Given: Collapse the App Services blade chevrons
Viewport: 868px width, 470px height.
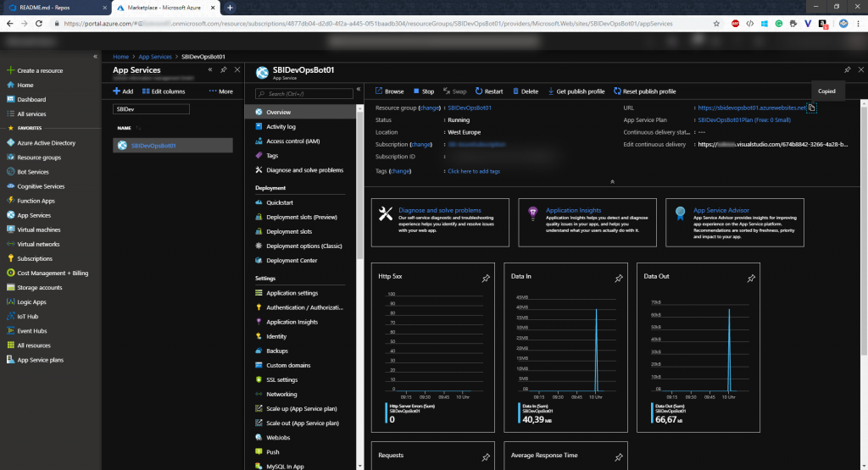Looking at the screenshot, I should [210, 69].
